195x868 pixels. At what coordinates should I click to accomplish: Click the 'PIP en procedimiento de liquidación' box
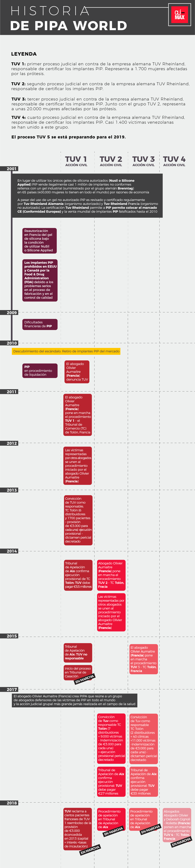39,371
